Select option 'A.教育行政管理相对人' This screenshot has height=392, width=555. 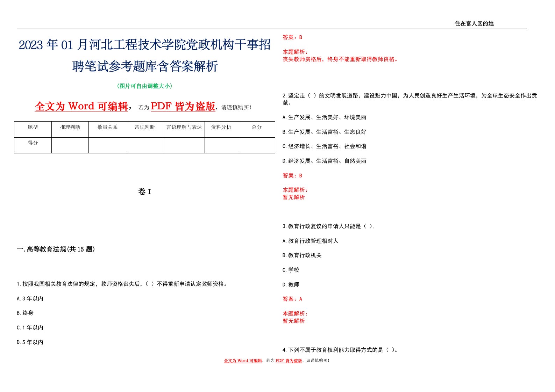click(x=311, y=241)
